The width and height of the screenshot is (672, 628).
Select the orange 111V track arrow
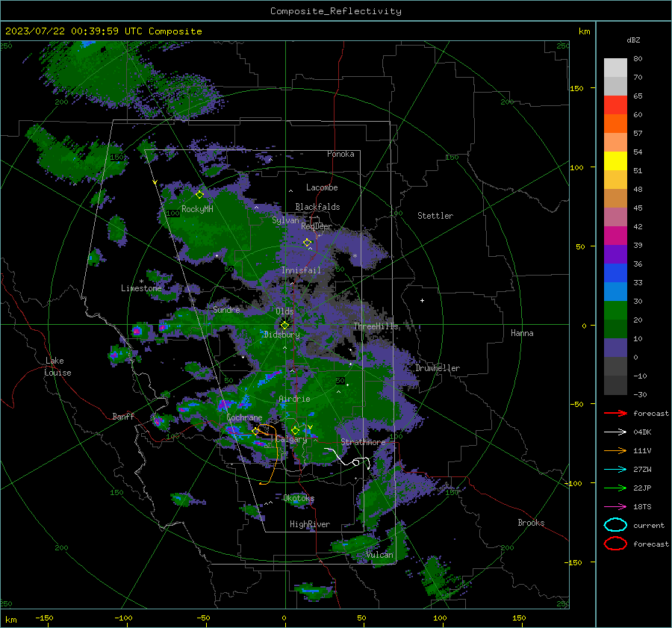[x=615, y=450]
